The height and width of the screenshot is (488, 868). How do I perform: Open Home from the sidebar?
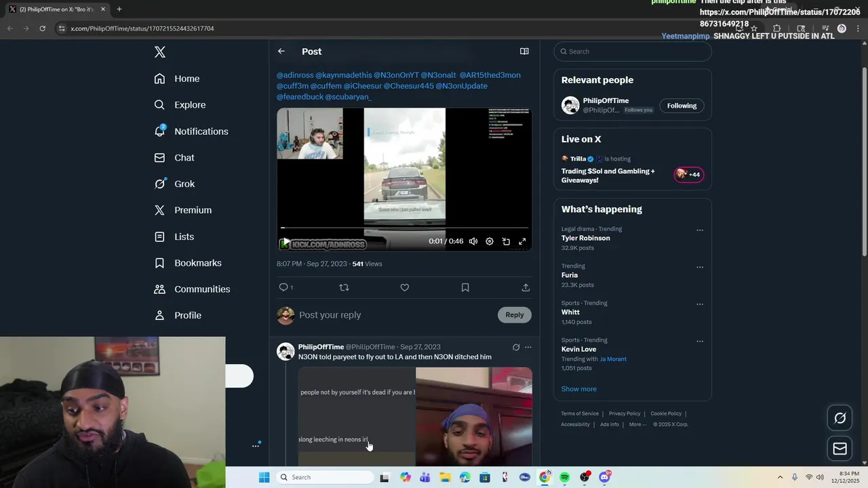click(x=177, y=79)
